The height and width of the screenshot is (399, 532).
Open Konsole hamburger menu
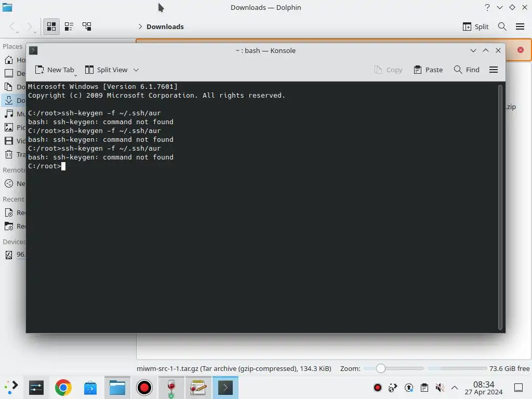pos(494,70)
